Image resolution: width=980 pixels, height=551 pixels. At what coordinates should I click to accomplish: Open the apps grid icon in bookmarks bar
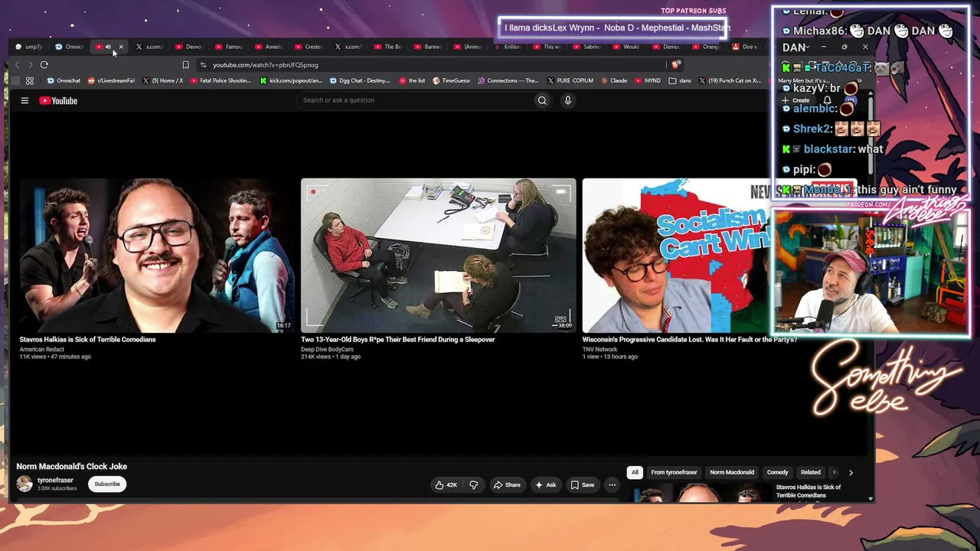30,80
